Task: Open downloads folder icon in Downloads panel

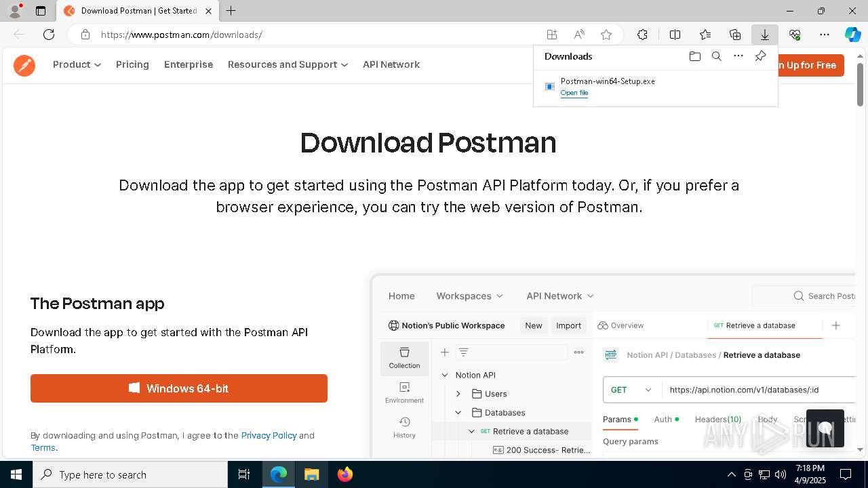Action: [695, 56]
